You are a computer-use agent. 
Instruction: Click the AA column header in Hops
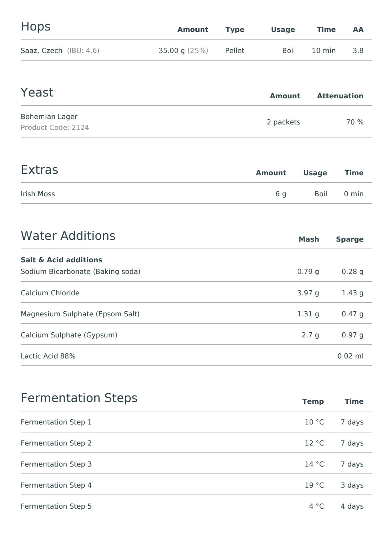358,30
